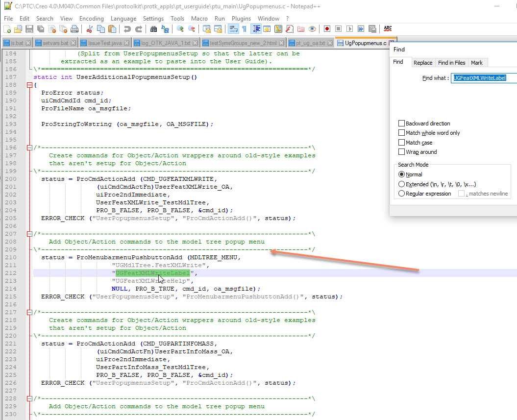Collapse the comment fold at line 196
This screenshot has height=420, width=517.
(x=29, y=148)
